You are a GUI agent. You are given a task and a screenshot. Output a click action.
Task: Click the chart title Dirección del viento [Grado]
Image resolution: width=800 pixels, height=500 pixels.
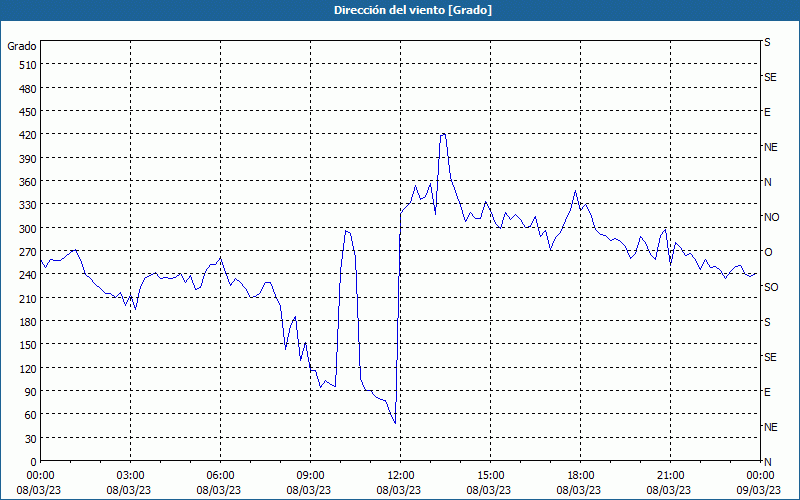(413, 10)
